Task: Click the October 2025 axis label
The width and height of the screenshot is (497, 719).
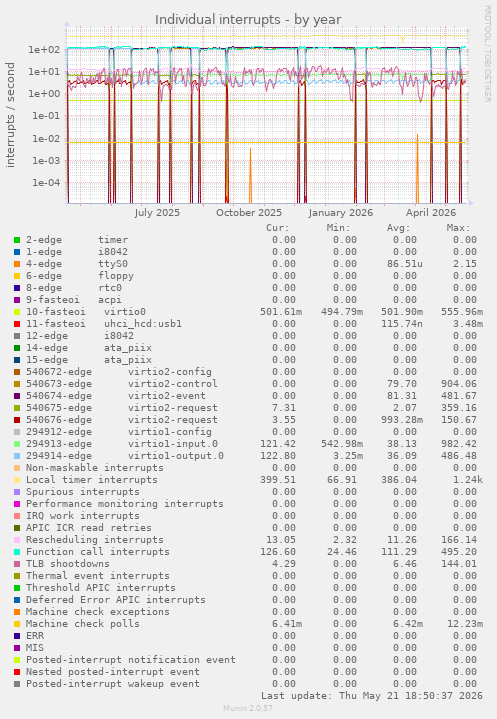Action: click(249, 213)
